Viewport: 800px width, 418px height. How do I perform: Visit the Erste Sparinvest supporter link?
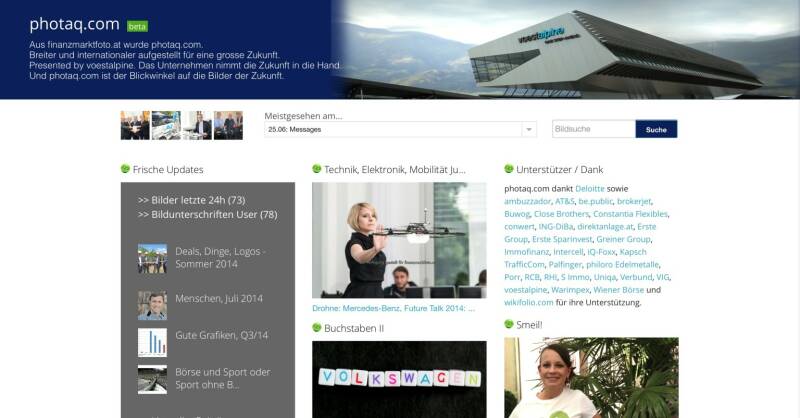562,239
